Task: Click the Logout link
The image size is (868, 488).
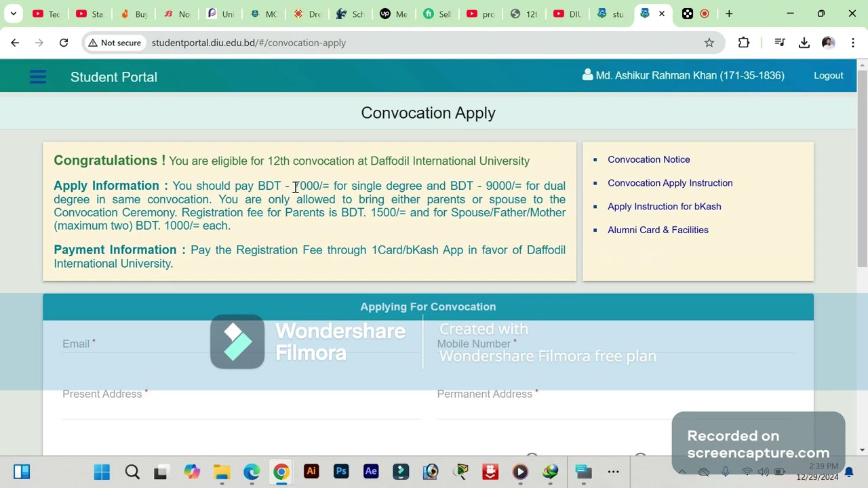Action: pos(828,75)
